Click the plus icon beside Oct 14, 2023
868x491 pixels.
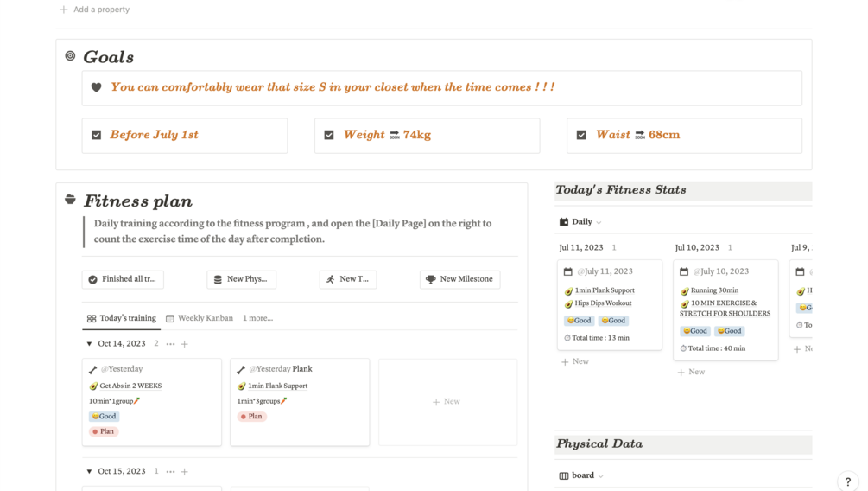point(185,344)
